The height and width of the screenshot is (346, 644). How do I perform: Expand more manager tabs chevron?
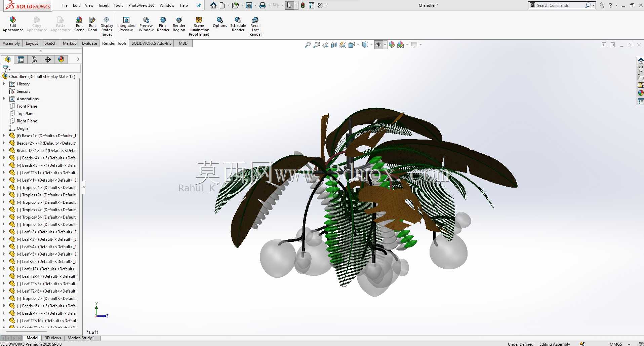point(78,59)
